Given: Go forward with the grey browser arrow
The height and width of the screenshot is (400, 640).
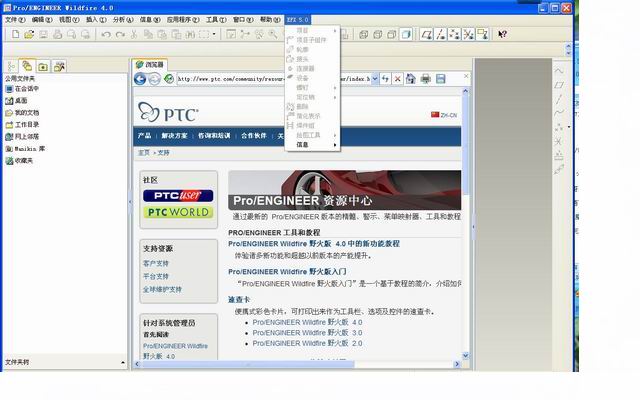Looking at the screenshot, I should (154, 79).
